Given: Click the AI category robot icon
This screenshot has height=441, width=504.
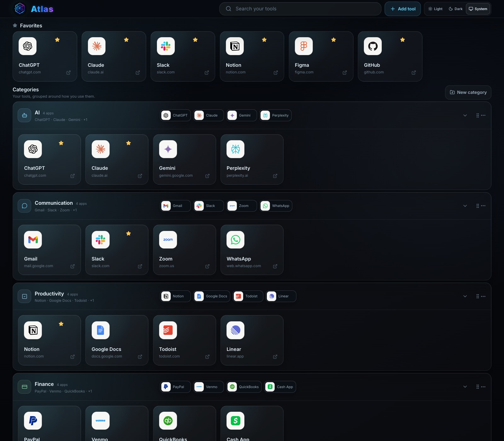Looking at the screenshot, I should click(24, 115).
